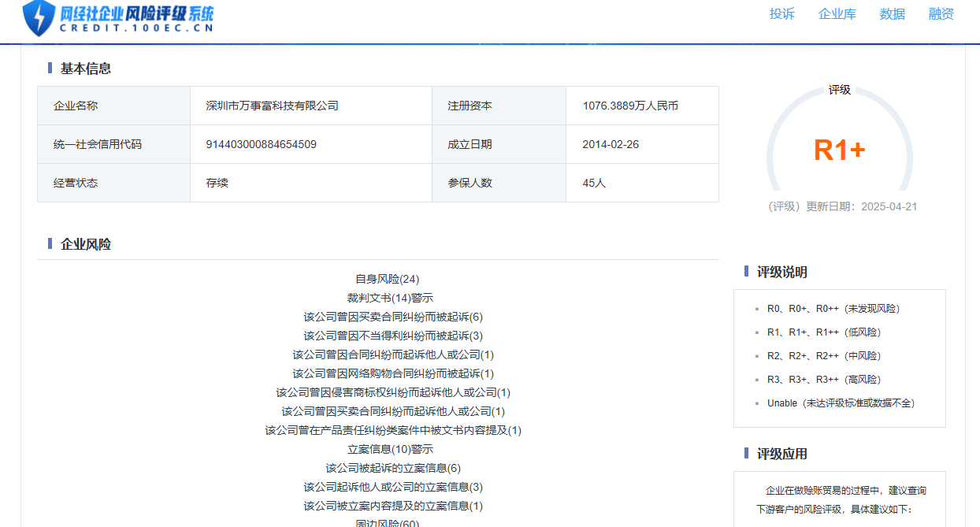The height and width of the screenshot is (527, 980).
Task: Open 该公司曾因买卖合同纠纷而起诉他人或公司(1)
Action: [393, 411]
